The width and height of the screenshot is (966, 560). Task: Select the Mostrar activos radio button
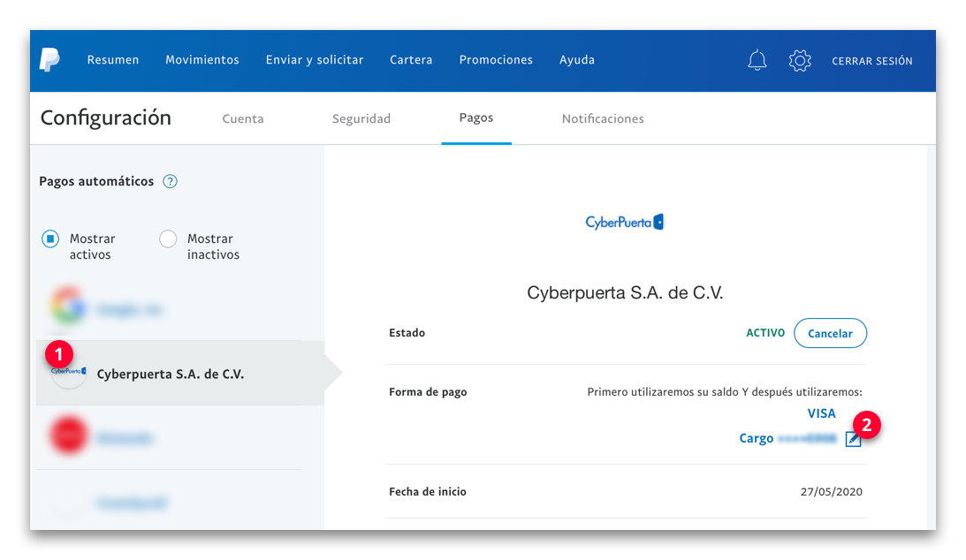point(51,238)
